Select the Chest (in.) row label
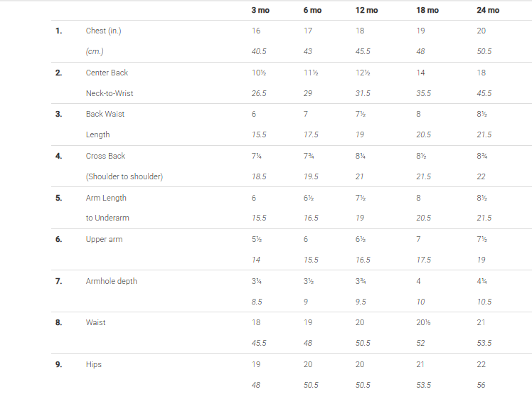The height and width of the screenshot is (397, 532). [103, 31]
